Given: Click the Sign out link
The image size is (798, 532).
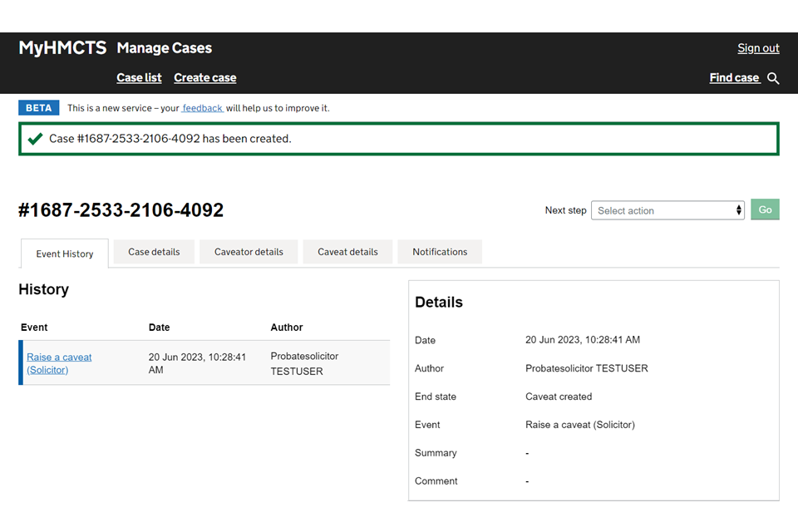Looking at the screenshot, I should point(758,48).
